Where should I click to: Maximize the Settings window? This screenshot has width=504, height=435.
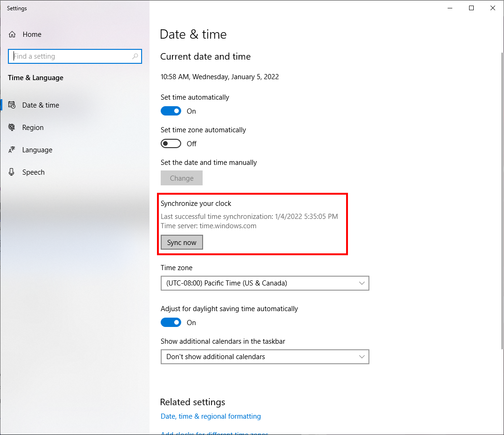tap(471, 8)
